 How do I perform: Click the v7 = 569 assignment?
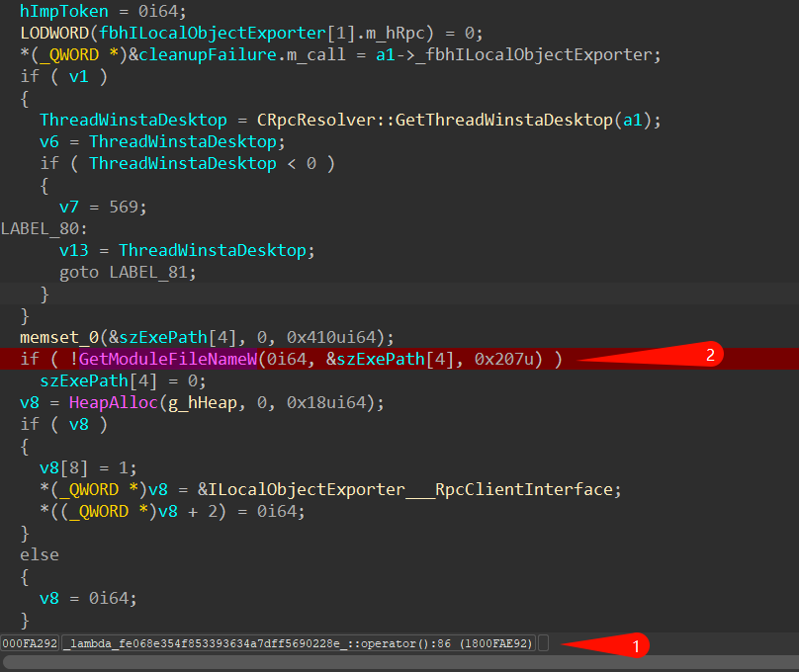[x=103, y=208]
